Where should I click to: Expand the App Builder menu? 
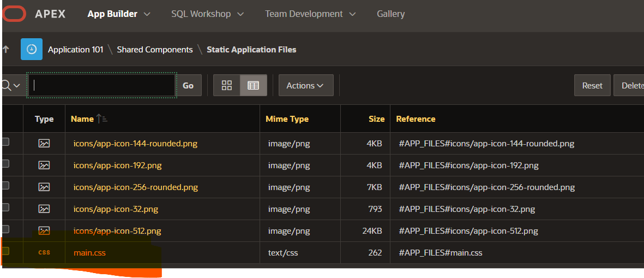pyautogui.click(x=119, y=14)
